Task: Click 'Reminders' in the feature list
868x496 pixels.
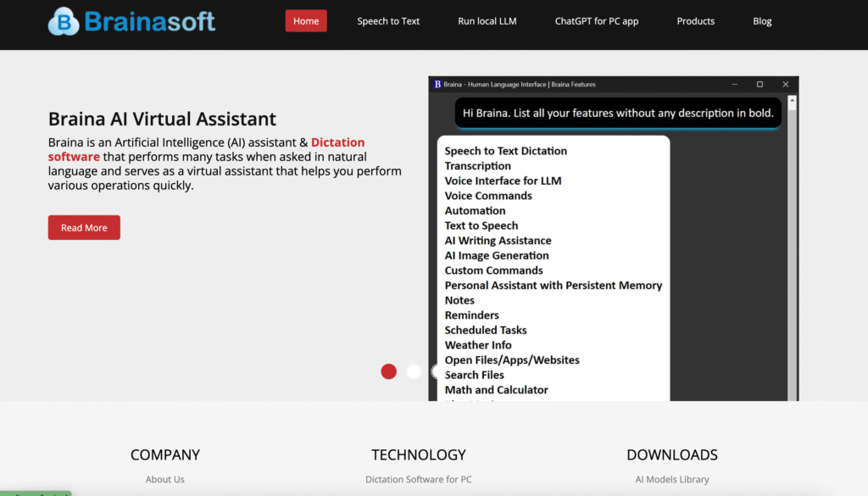Action: 471,315
